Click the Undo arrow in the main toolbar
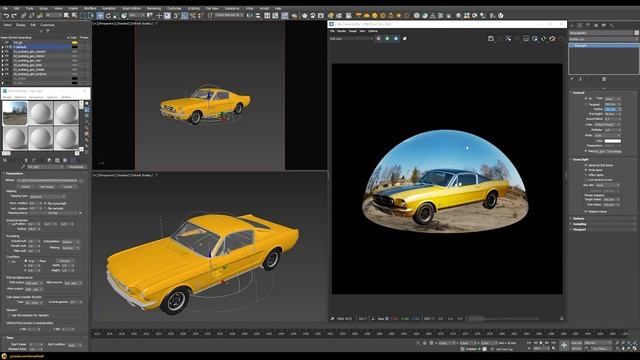 pyautogui.click(x=6, y=16)
